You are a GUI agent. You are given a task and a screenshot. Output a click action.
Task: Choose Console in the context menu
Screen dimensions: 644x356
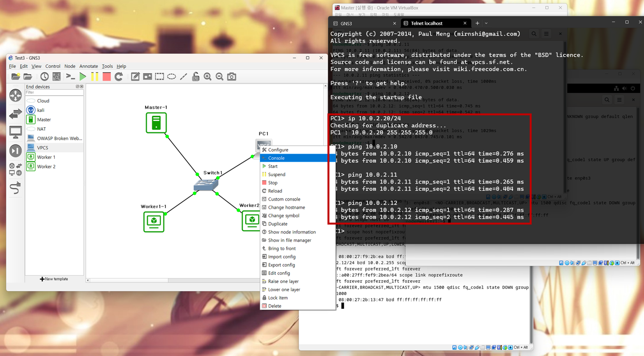coord(298,158)
